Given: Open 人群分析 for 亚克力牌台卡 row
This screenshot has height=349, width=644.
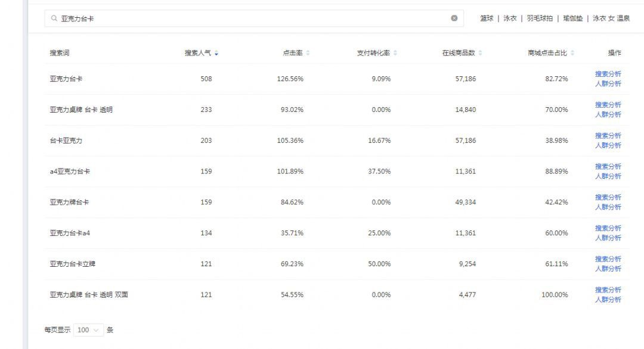Looking at the screenshot, I should coord(608,207).
